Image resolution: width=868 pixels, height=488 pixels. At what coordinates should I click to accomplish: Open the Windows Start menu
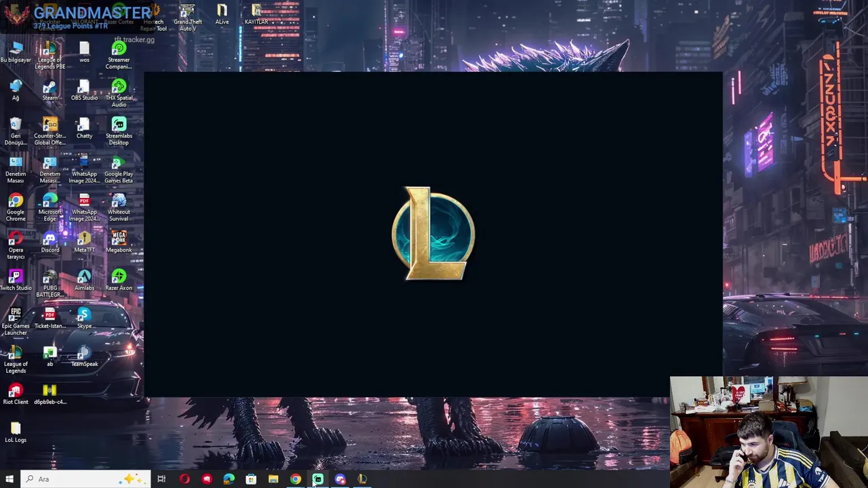click(9, 479)
